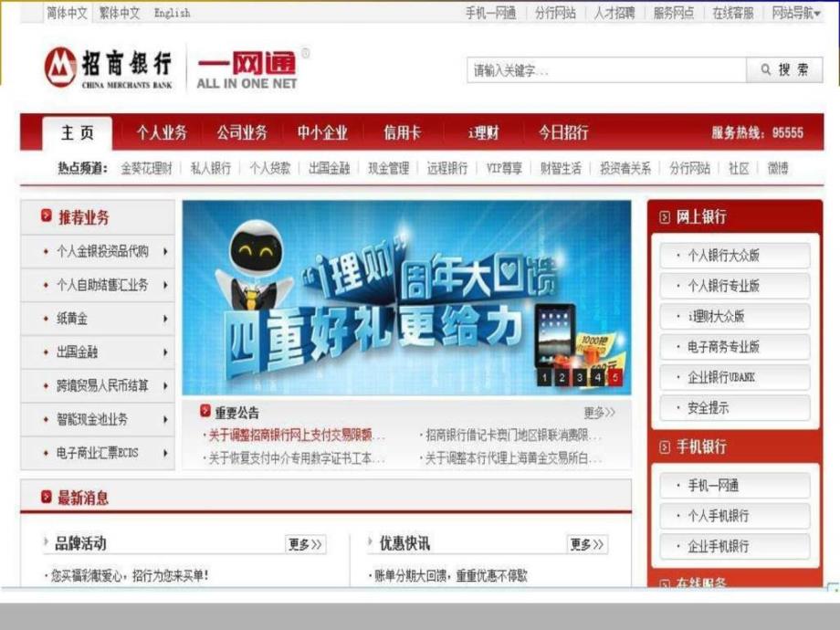
Task: Open the 个人业务 menu
Action: pyautogui.click(x=162, y=132)
